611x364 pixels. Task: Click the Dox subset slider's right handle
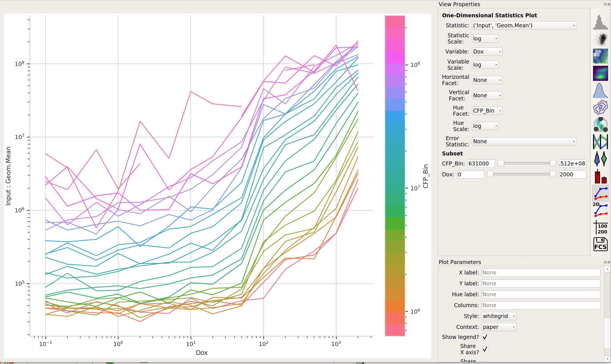tap(553, 174)
